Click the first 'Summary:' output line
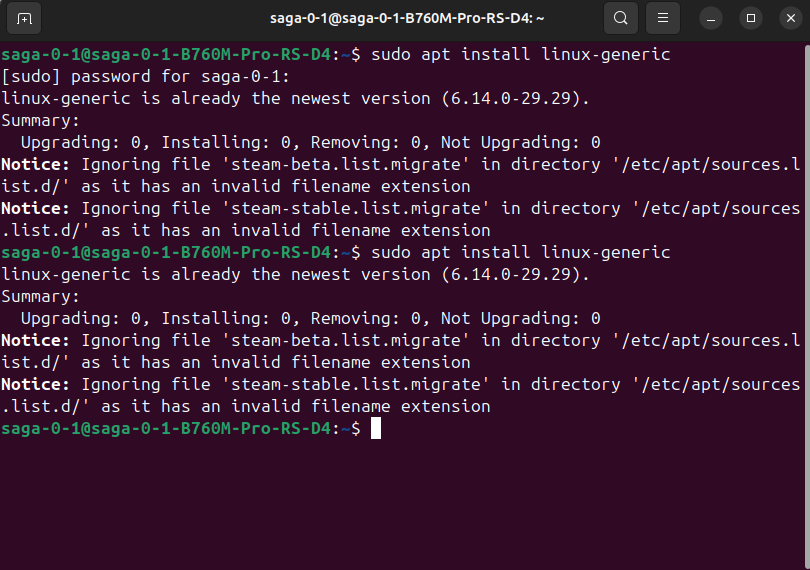810x570 pixels. (x=40, y=121)
